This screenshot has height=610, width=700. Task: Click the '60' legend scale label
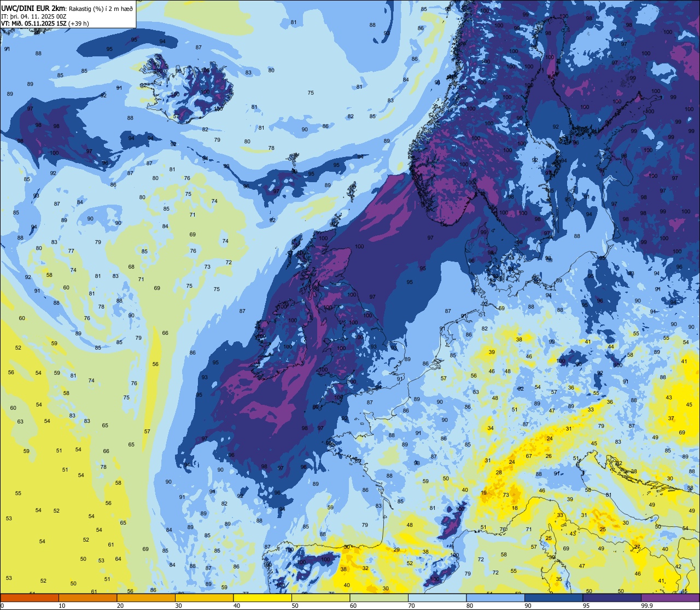click(x=353, y=606)
